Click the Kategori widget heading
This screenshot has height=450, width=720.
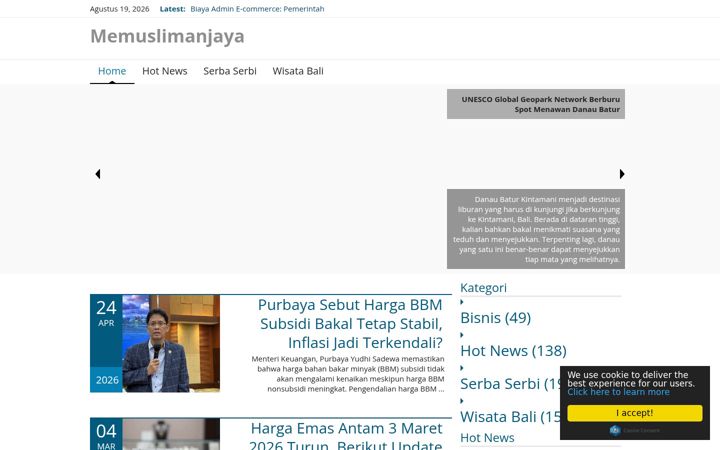coord(484,288)
